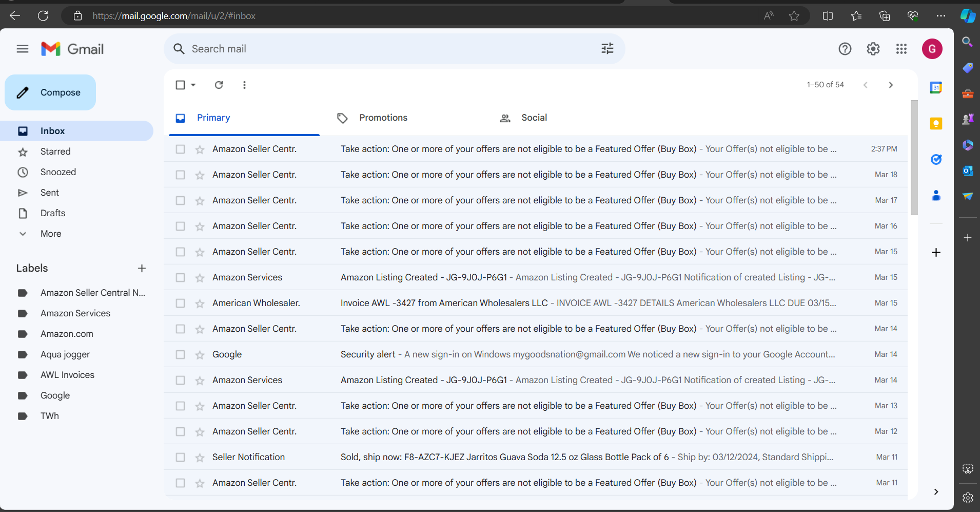
Task: Open the More options three-dot menu above inbox
Action: click(244, 85)
